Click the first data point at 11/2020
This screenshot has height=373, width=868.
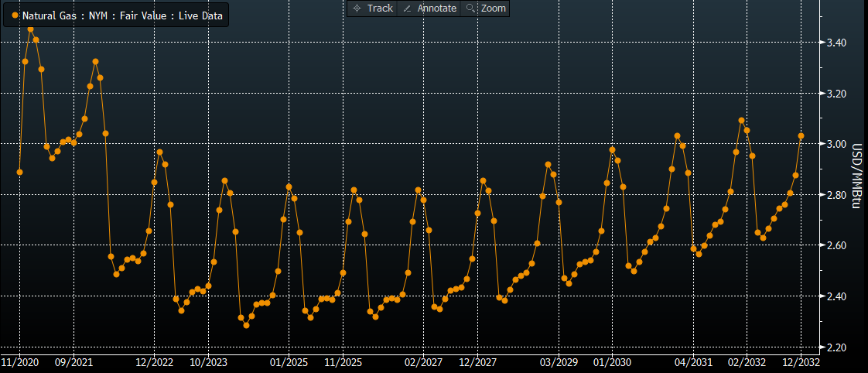click(x=19, y=172)
